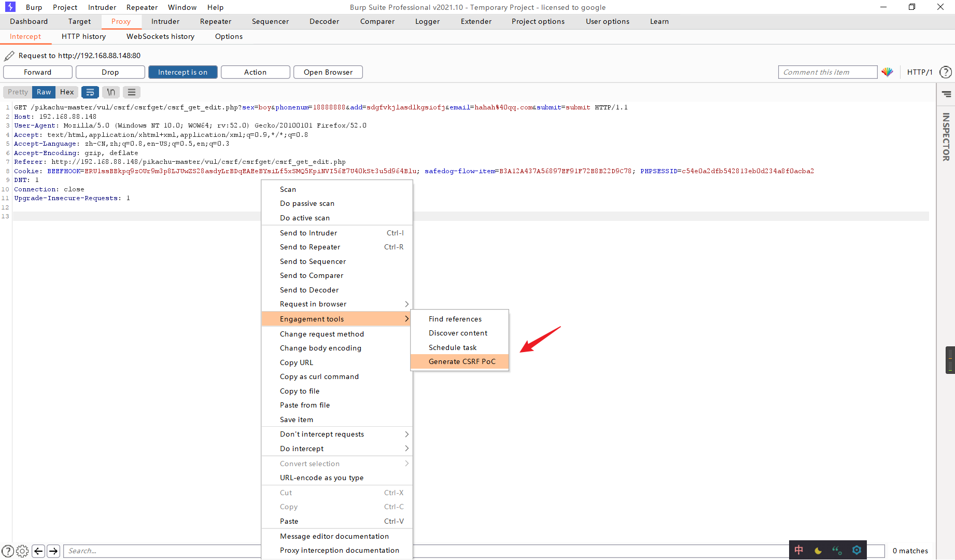The height and width of the screenshot is (560, 955).
Task: Switch to Pretty view
Action: click(18, 92)
